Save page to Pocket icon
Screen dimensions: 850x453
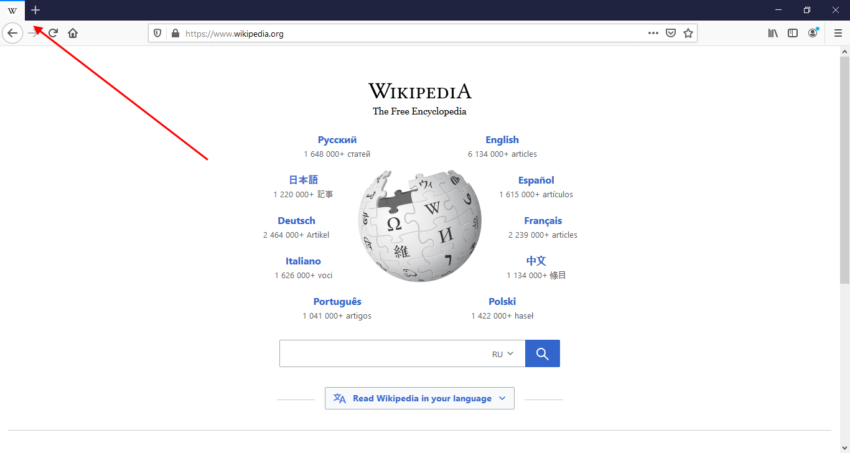671,33
